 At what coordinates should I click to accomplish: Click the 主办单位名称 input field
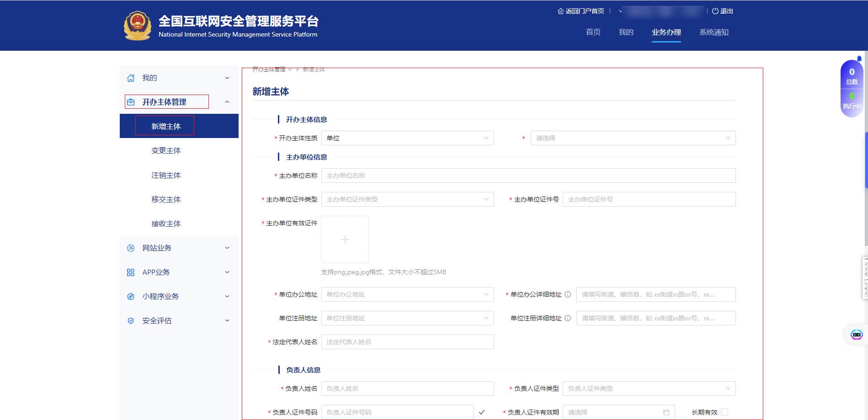click(528, 175)
